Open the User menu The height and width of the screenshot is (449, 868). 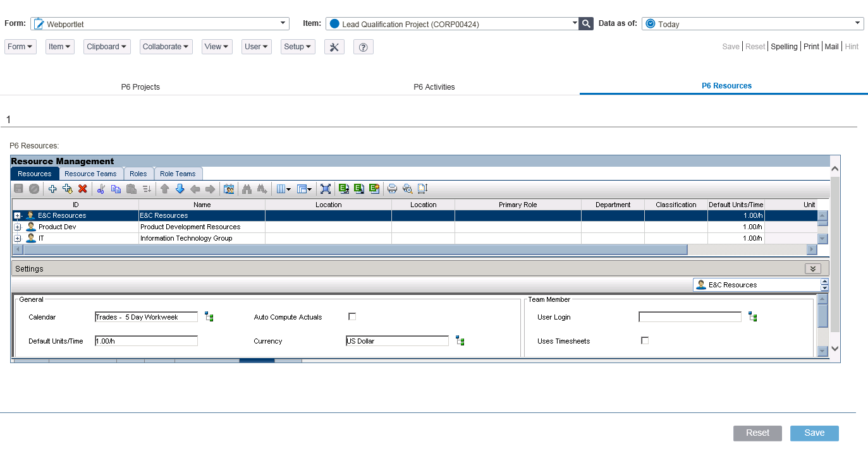click(x=257, y=47)
